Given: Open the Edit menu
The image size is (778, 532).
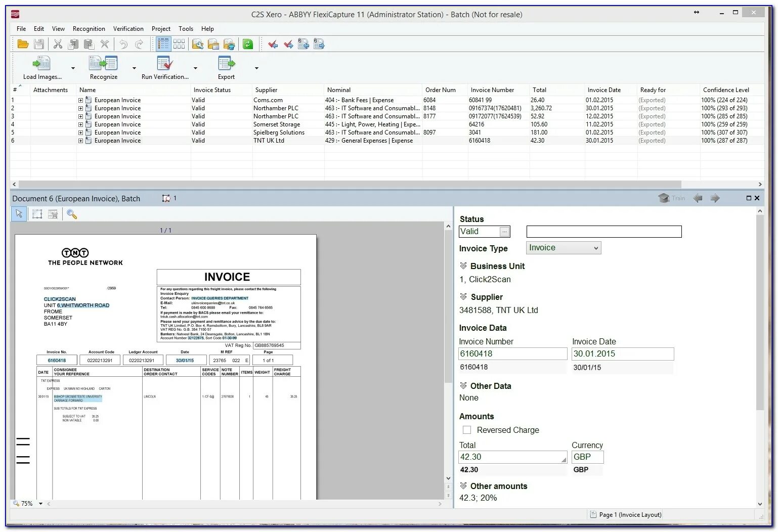Looking at the screenshot, I should click(x=39, y=29).
